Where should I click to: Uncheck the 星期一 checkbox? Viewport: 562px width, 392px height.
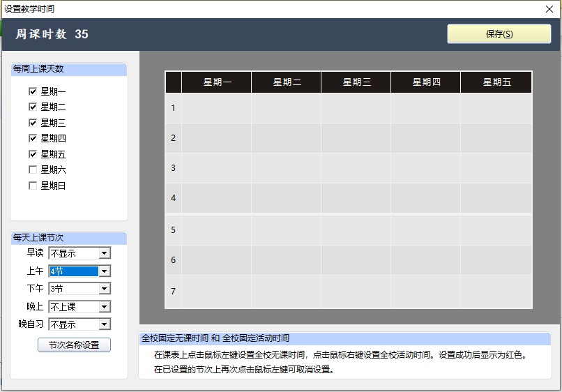pyautogui.click(x=33, y=91)
